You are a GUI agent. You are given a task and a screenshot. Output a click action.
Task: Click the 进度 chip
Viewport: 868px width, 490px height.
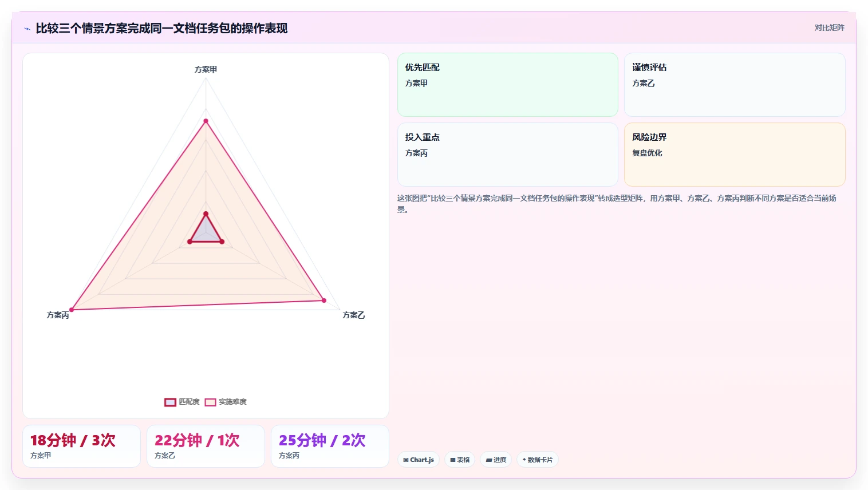496,460
